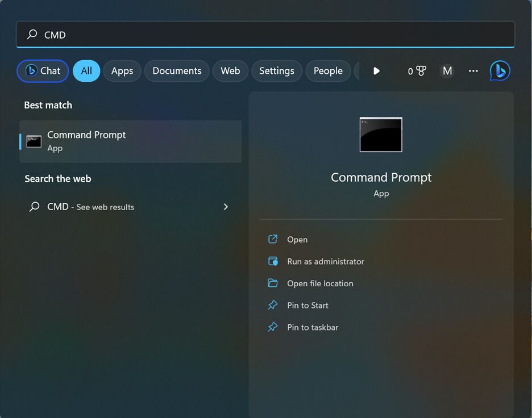Click the large Command Prompt thumbnail
532x418 pixels.
381,135
